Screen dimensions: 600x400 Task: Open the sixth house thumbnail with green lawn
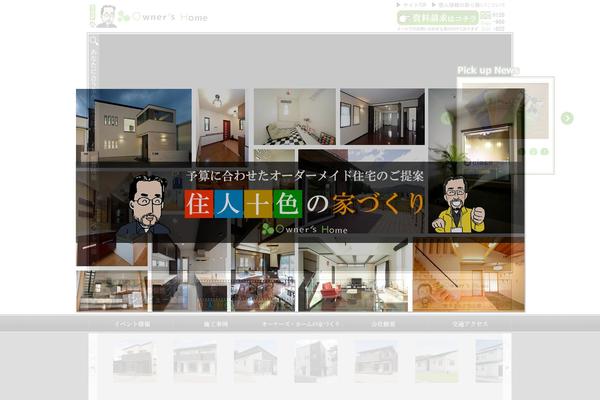(x=437, y=362)
